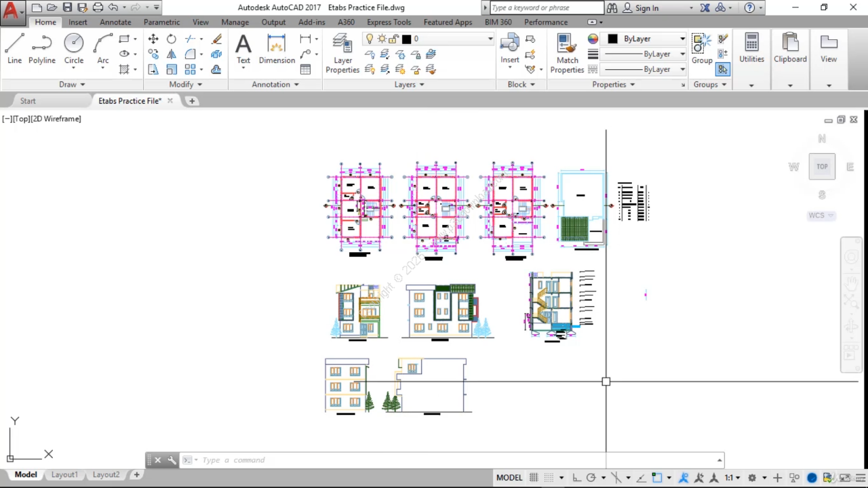The height and width of the screenshot is (488, 868).
Task: Click the Explode tool icon
Action: 216,54
